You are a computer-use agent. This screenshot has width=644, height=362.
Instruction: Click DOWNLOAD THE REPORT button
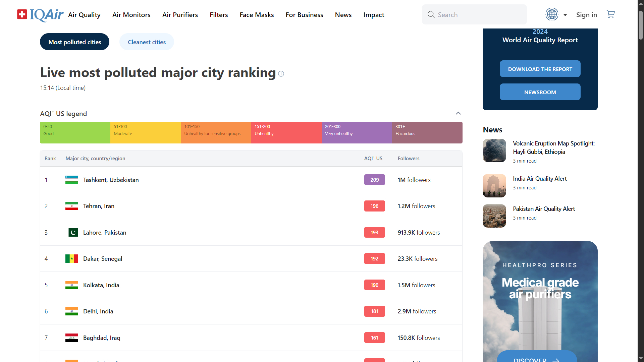pos(540,69)
